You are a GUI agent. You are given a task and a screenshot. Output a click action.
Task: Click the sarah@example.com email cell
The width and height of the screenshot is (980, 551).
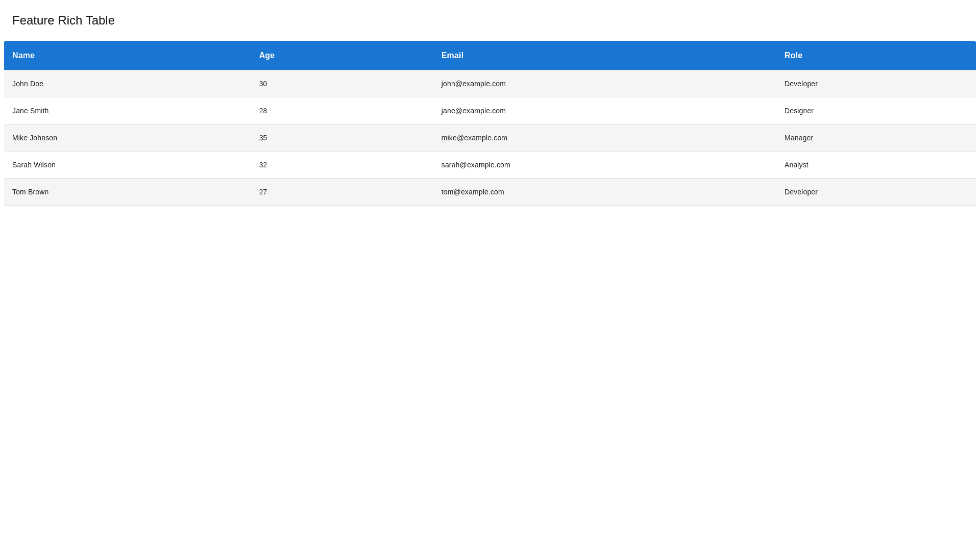click(x=475, y=165)
